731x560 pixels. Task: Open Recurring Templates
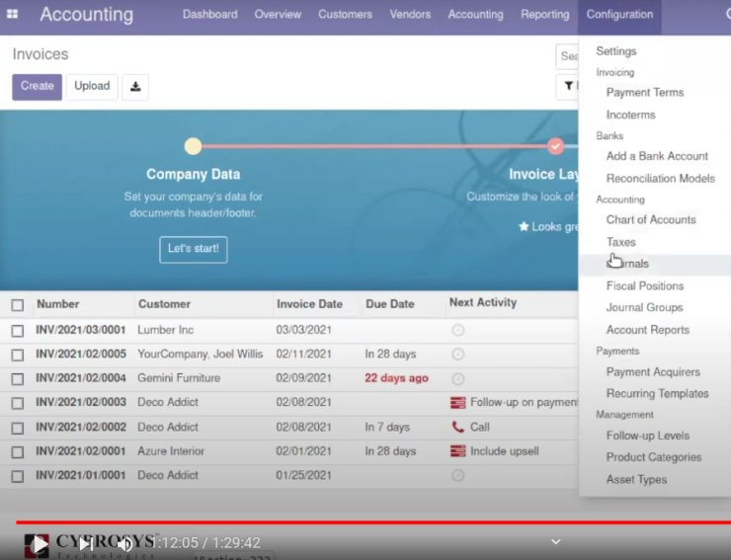[x=657, y=393]
